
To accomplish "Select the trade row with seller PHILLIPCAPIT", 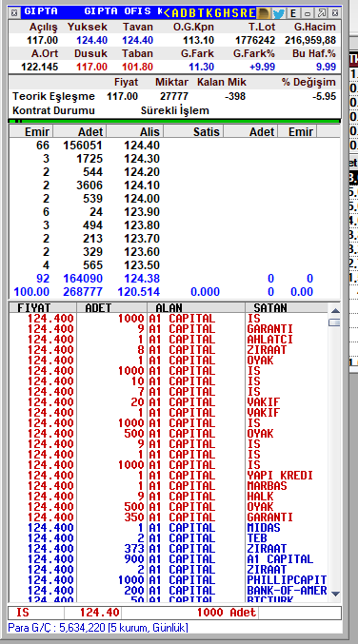I will click(169, 579).
